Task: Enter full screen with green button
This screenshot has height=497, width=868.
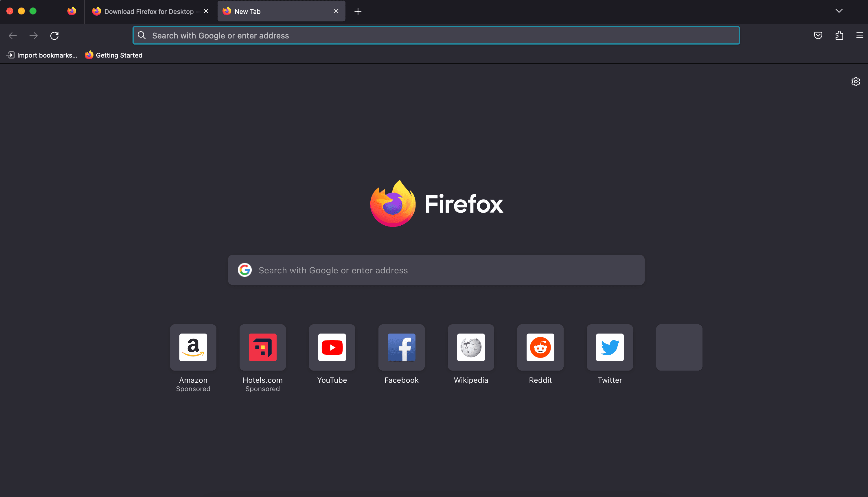Action: pos(33,11)
